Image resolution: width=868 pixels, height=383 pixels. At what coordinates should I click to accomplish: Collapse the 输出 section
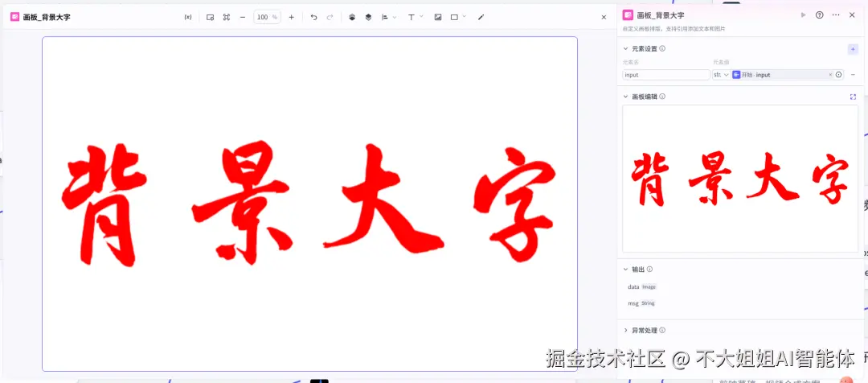tap(625, 270)
